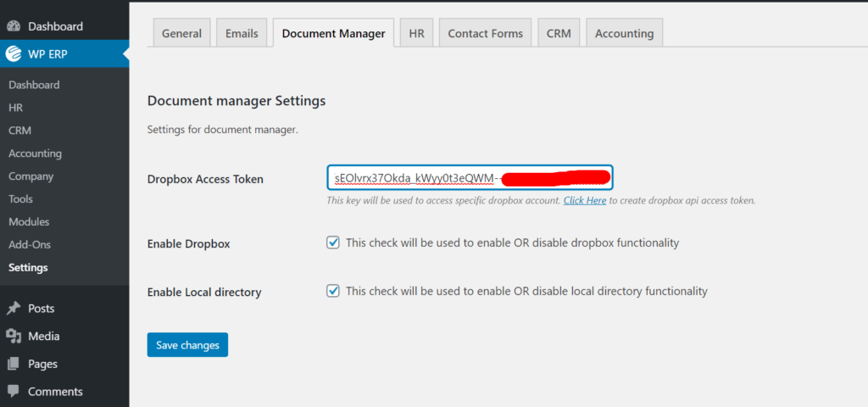This screenshot has height=407, width=868.
Task: Click the WP ERP logo icon
Action: pyautogui.click(x=14, y=53)
